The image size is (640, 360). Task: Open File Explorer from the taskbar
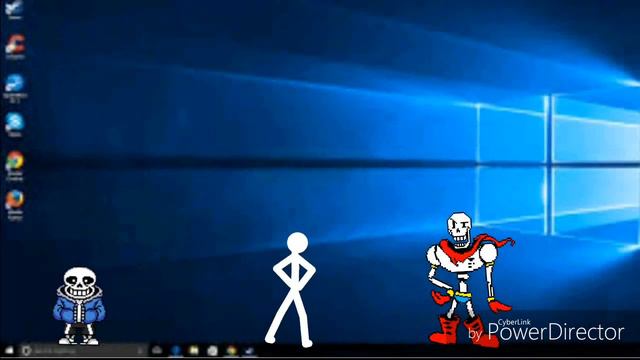(194, 350)
